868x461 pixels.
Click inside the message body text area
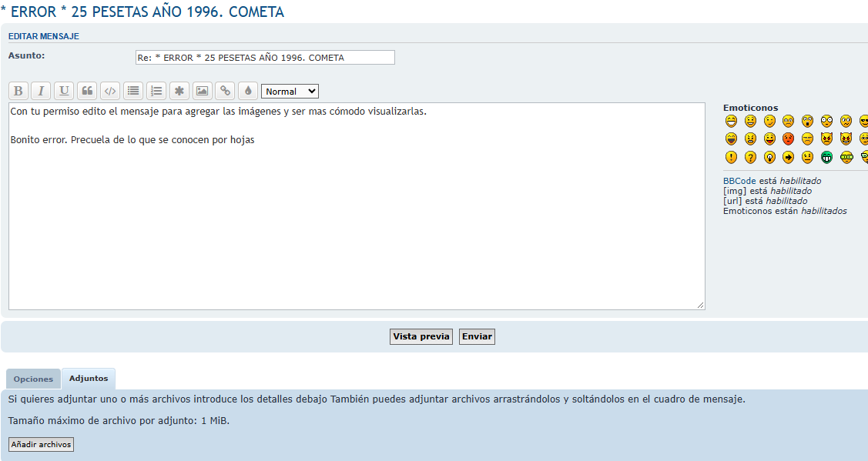[357, 206]
